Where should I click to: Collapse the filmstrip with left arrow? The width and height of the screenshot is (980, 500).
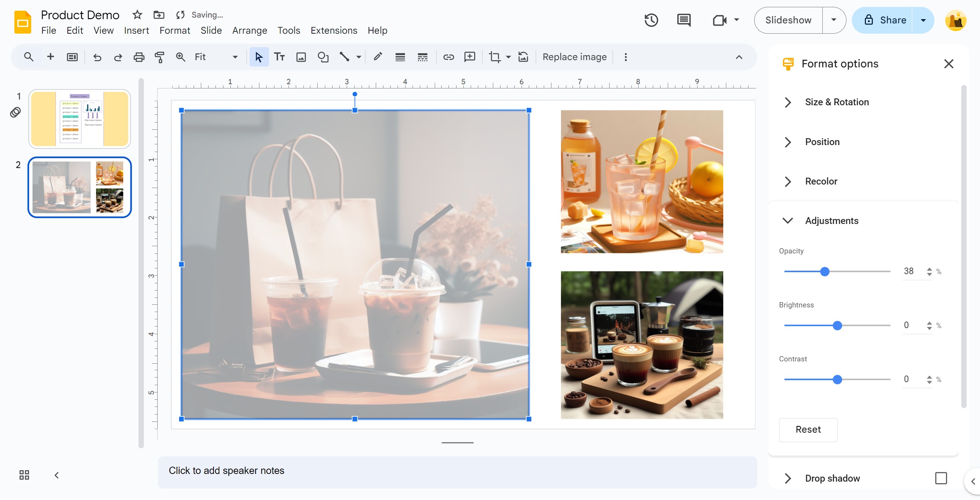(56, 475)
